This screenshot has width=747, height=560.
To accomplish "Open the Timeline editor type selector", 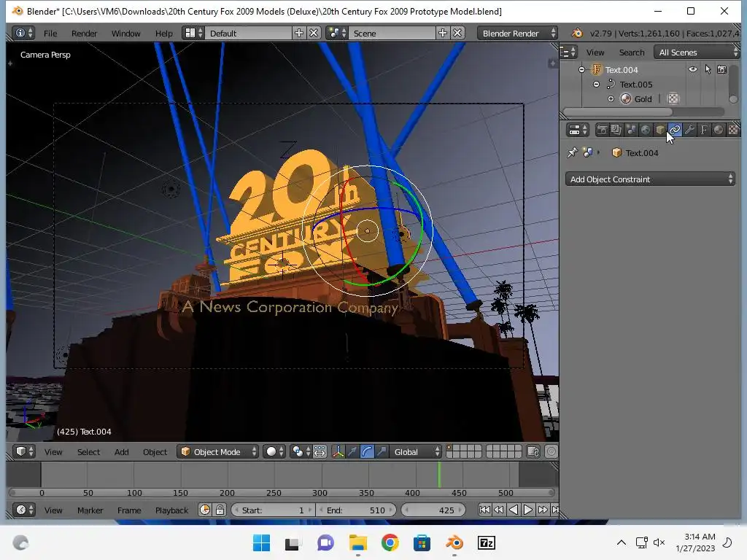I will click(x=24, y=510).
